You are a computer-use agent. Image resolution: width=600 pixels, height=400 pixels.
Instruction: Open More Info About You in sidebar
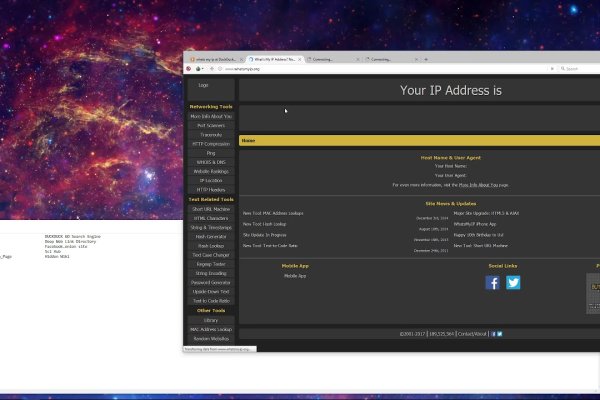(211, 116)
